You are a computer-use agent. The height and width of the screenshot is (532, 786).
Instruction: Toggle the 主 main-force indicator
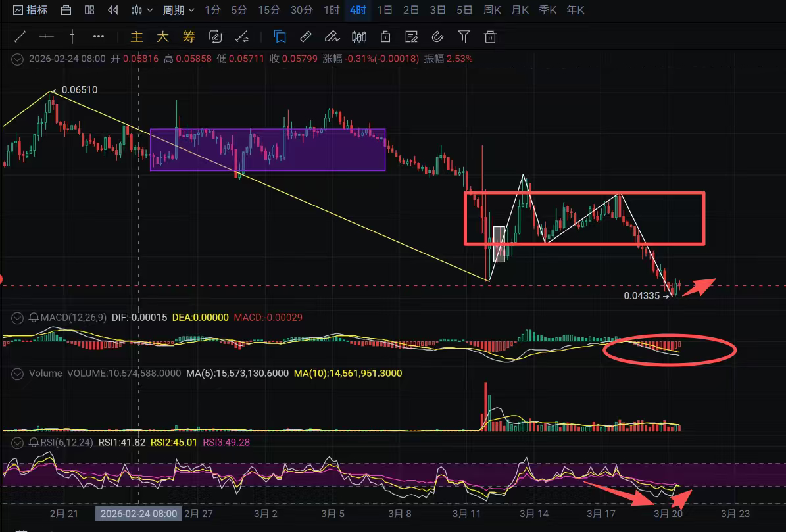pos(137,37)
